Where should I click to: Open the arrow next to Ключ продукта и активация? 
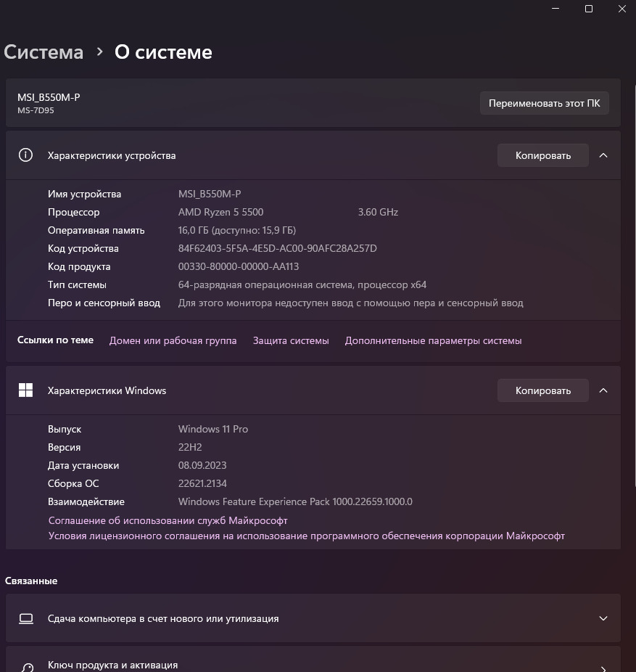point(603,668)
